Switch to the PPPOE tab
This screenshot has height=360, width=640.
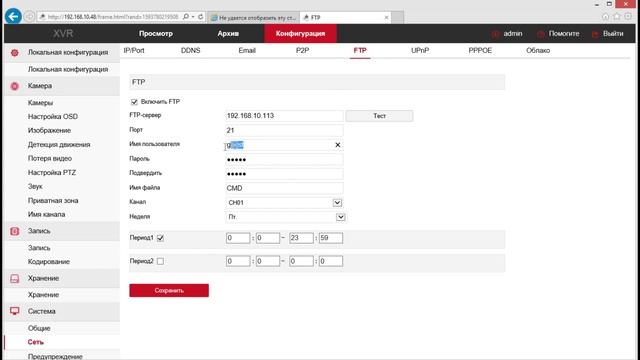[480, 51]
